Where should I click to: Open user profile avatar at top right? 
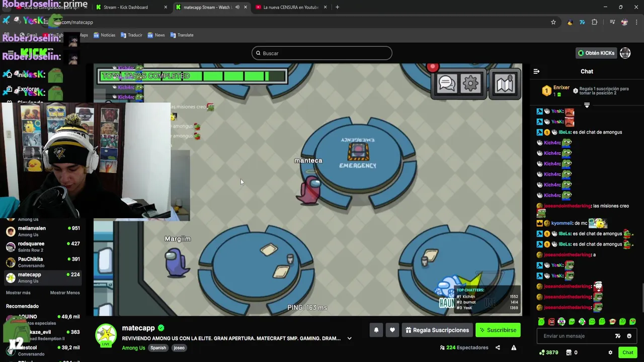625,53
